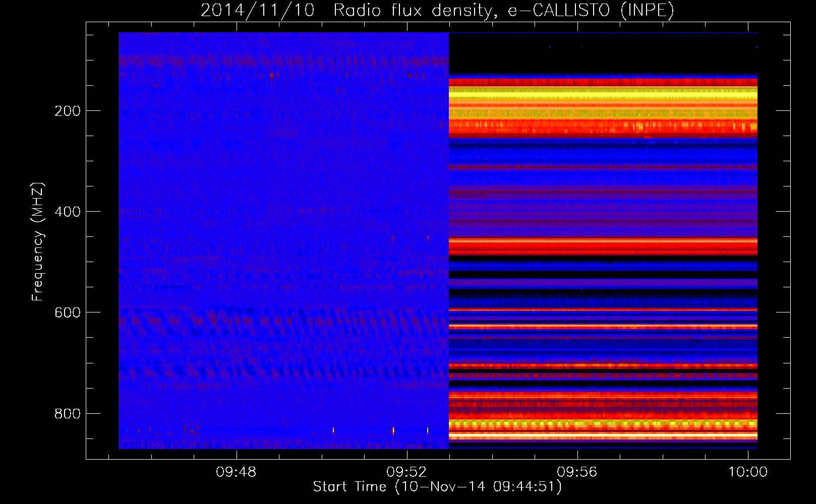Click the x-axis label "Start Time (10-Nov-14 09:44:51)"
The image size is (816, 504).
[437, 487]
